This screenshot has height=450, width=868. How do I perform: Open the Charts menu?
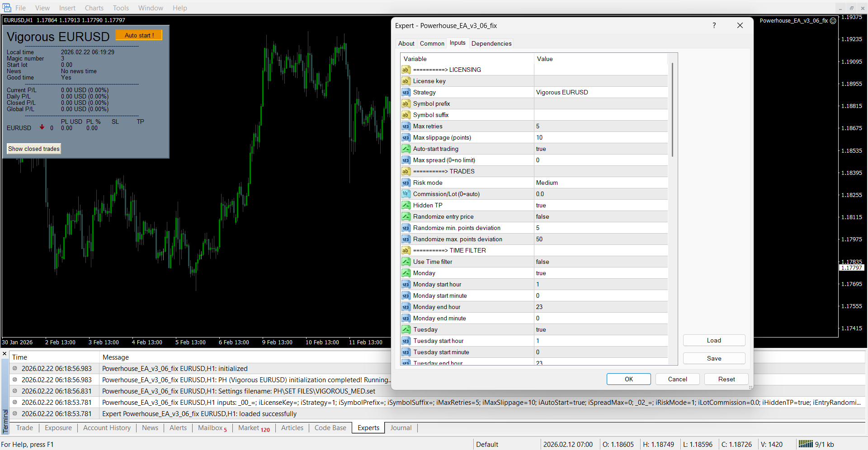94,8
